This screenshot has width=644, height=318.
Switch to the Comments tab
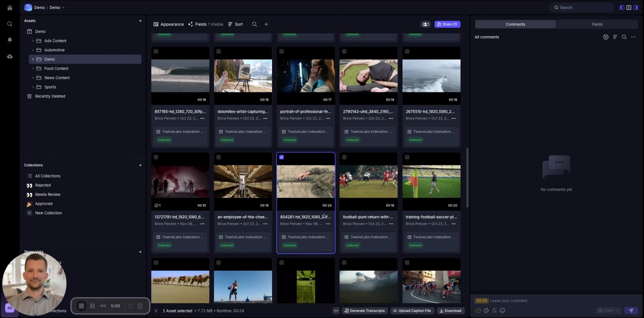click(515, 24)
